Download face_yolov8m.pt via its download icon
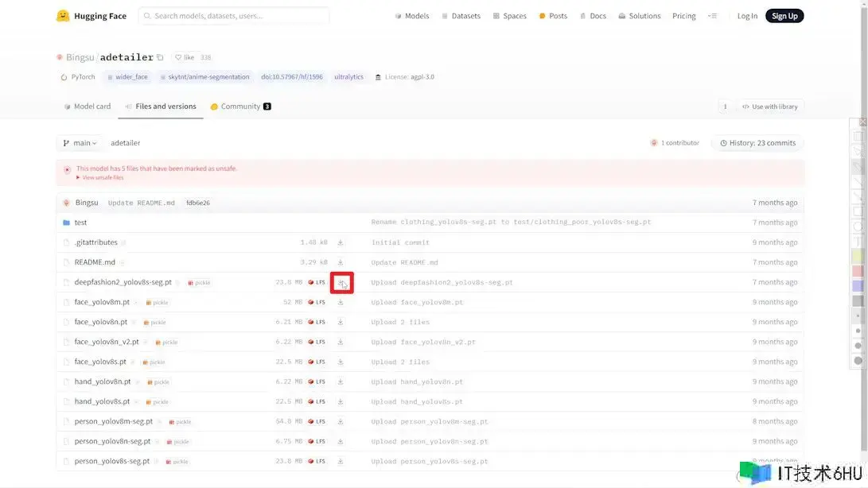The height and width of the screenshot is (488, 868). point(341,302)
